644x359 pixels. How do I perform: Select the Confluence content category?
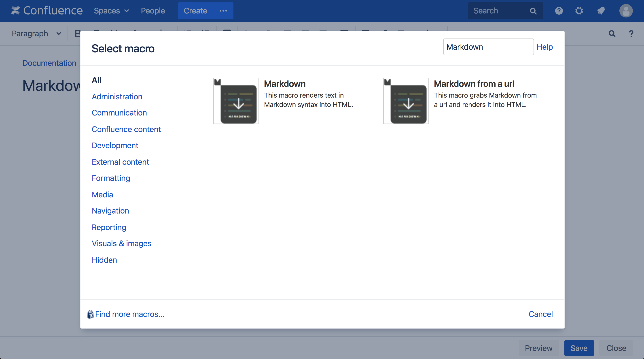(x=126, y=129)
